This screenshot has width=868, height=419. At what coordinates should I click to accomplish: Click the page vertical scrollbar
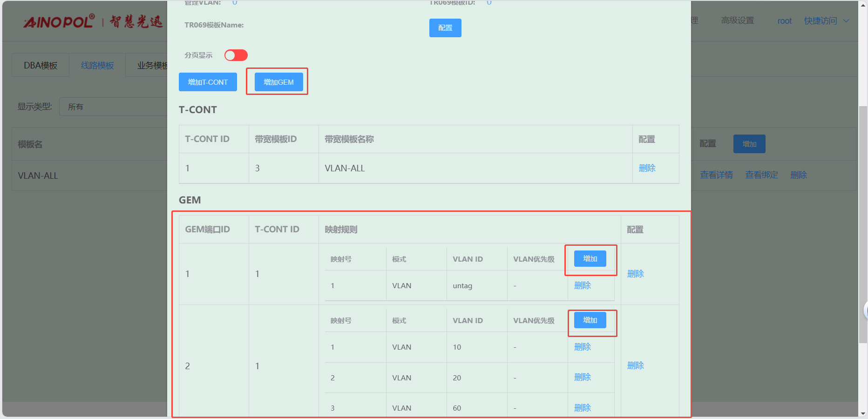click(863, 223)
